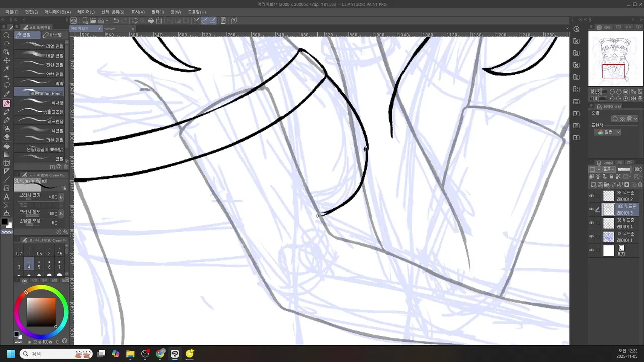Click the main black color swatch
This screenshot has height=362, width=644.
(5, 222)
